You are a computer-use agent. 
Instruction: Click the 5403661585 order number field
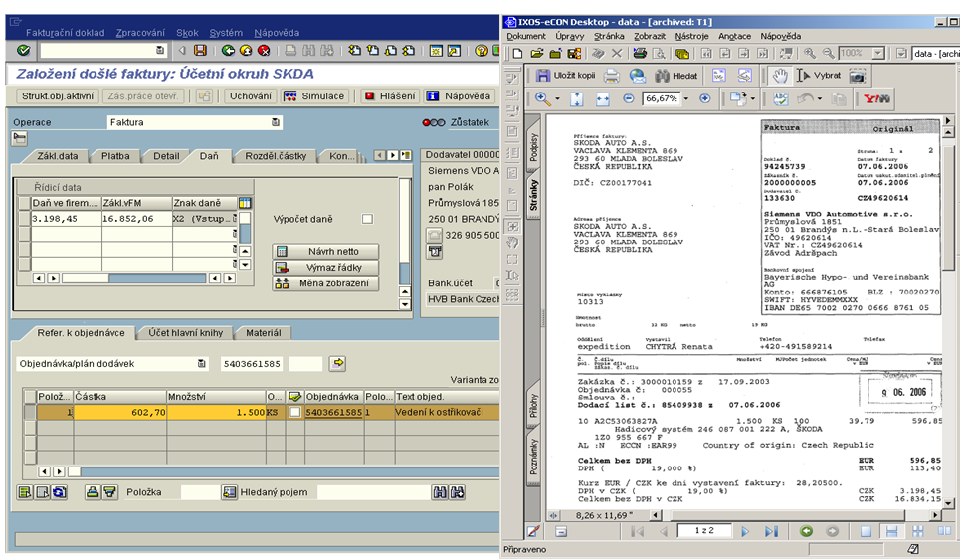tap(252, 364)
